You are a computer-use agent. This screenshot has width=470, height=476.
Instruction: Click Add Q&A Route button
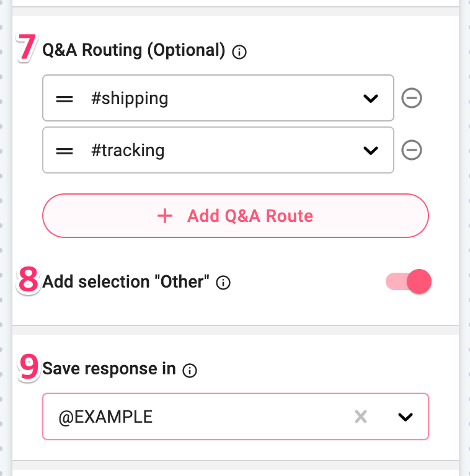coord(236,216)
